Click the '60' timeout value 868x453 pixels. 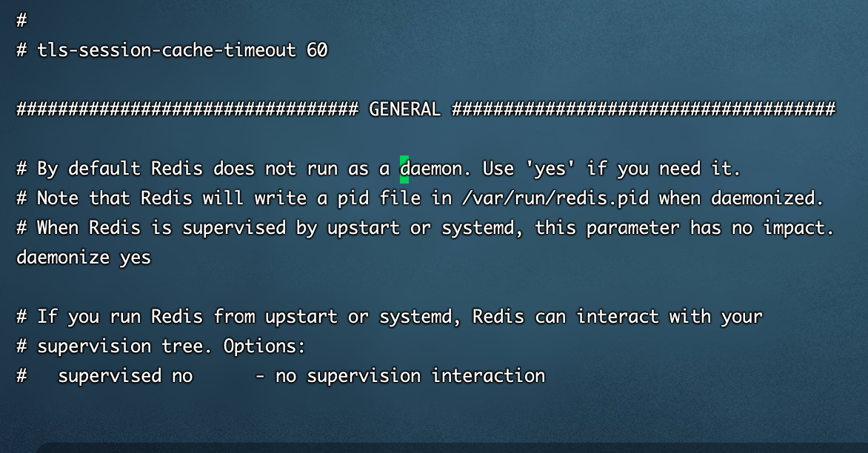317,50
